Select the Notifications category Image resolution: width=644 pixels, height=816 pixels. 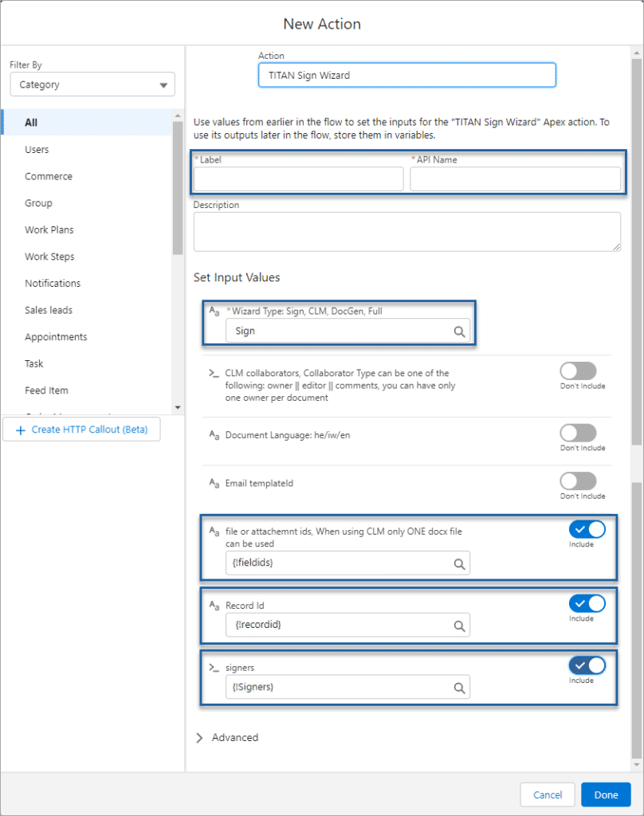(53, 283)
